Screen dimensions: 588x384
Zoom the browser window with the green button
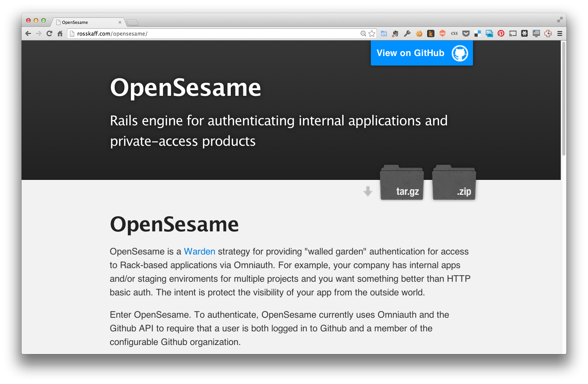(44, 20)
